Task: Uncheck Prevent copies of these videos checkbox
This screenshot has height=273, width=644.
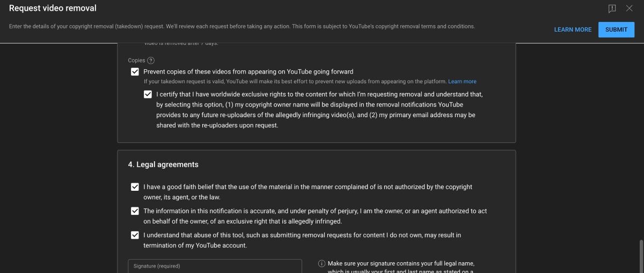Action: point(135,72)
